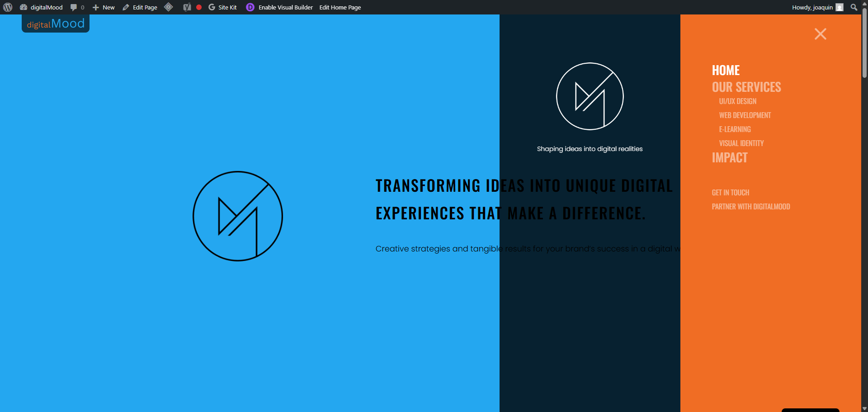
Task: Select Web Development in the side menu
Action: (745, 115)
